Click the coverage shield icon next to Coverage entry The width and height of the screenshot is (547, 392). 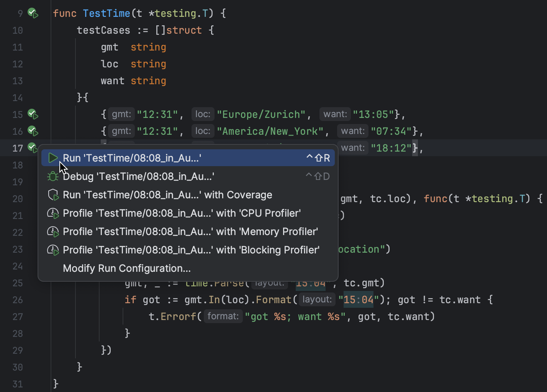coord(53,194)
